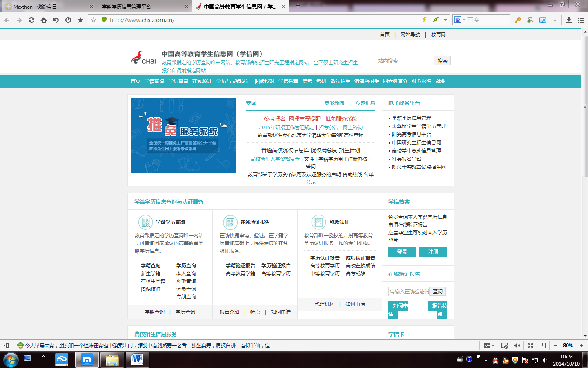
Task: Zoom in with the plus button
Action: tap(581, 346)
